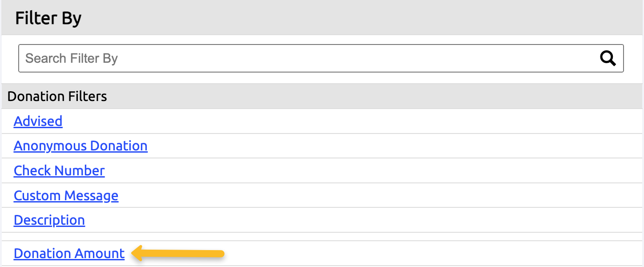The image size is (644, 267).
Task: Open the filter for donation descriptions
Action: tap(49, 220)
